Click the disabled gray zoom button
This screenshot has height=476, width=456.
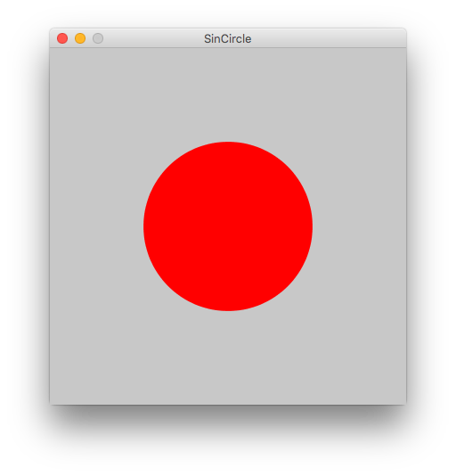coord(98,38)
